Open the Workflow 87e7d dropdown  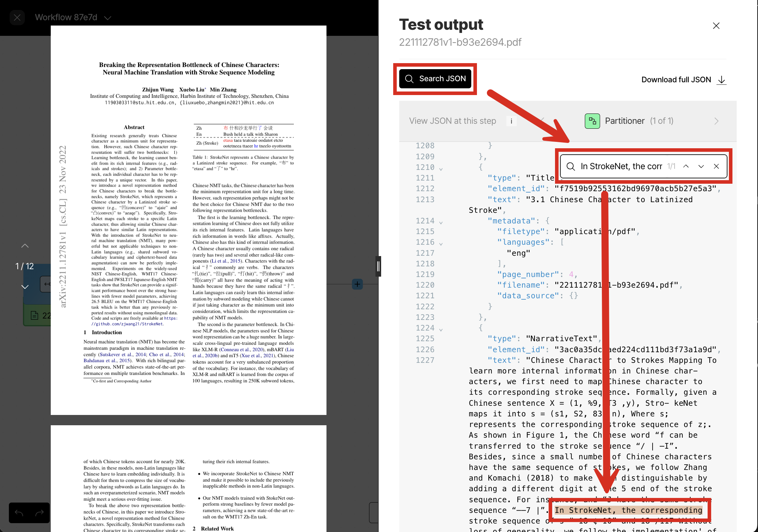108,17
